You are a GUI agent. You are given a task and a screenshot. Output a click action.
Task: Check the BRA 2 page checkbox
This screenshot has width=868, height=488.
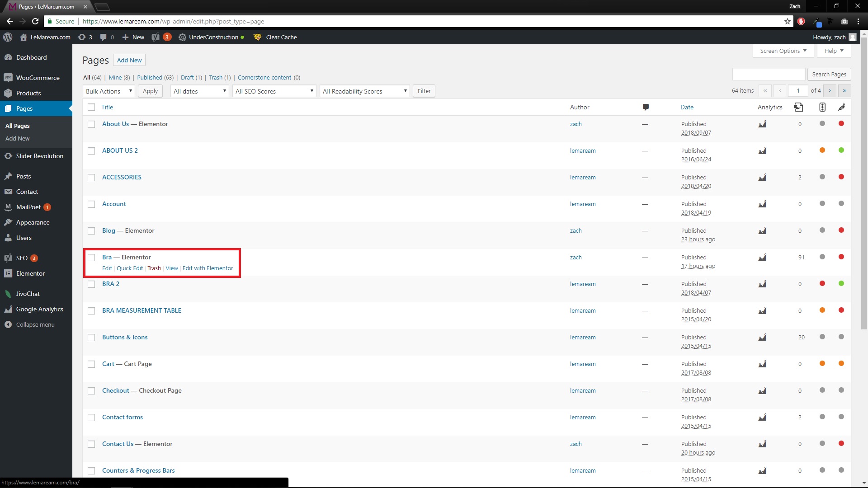coord(91,284)
